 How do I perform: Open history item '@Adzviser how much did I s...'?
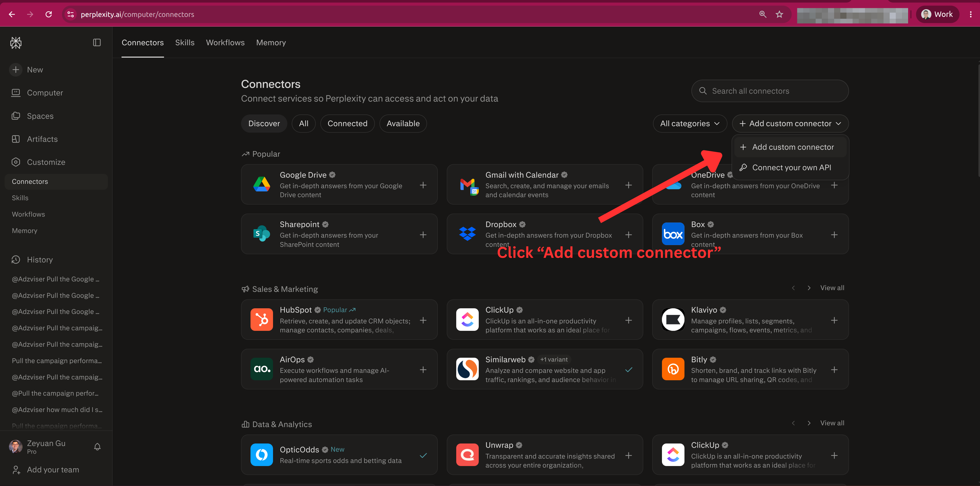pyautogui.click(x=57, y=409)
